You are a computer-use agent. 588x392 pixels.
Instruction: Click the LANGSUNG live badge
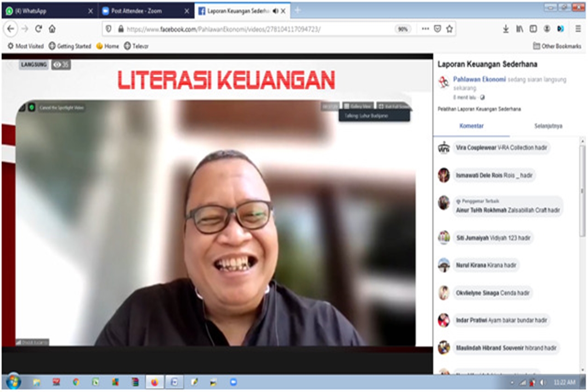[34, 65]
